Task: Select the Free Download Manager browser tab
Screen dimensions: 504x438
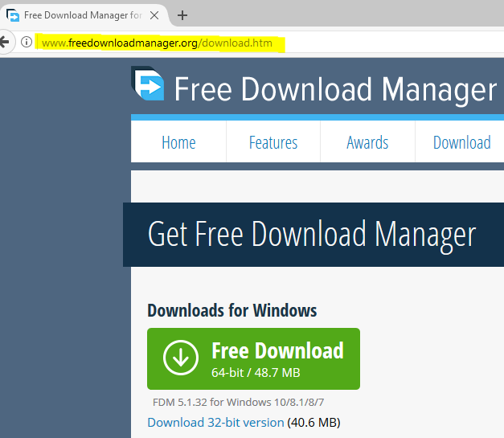Action: (84, 15)
